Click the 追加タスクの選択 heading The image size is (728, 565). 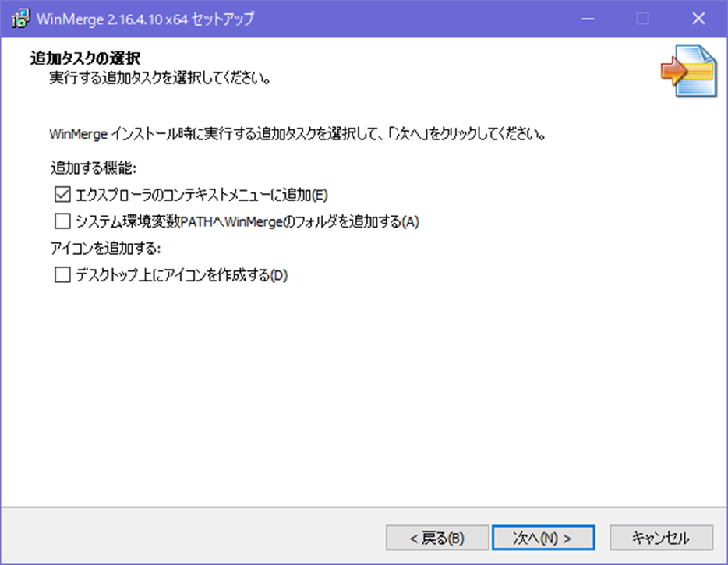pyautogui.click(x=86, y=58)
